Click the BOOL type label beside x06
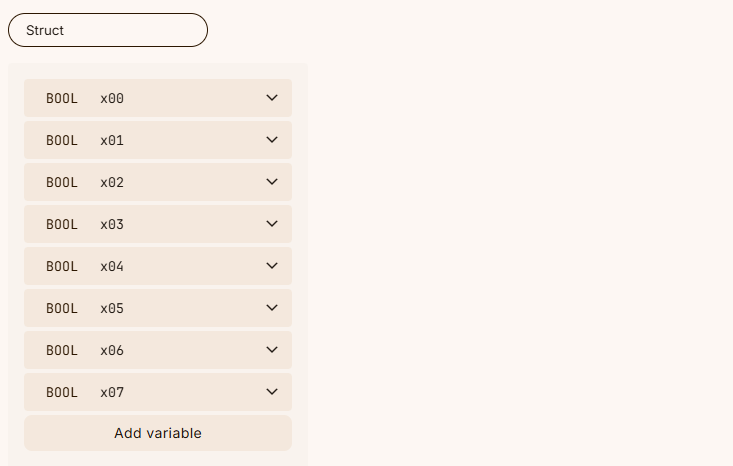The width and height of the screenshot is (733, 466). pos(62,350)
